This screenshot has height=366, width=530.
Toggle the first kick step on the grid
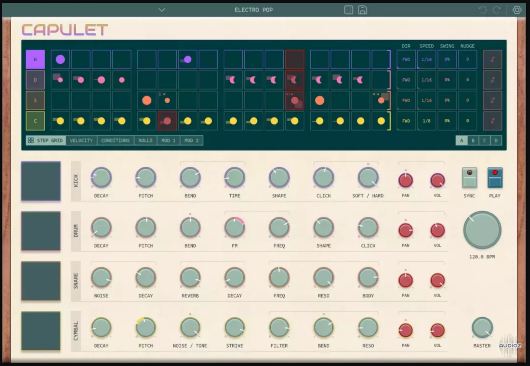click(60, 59)
